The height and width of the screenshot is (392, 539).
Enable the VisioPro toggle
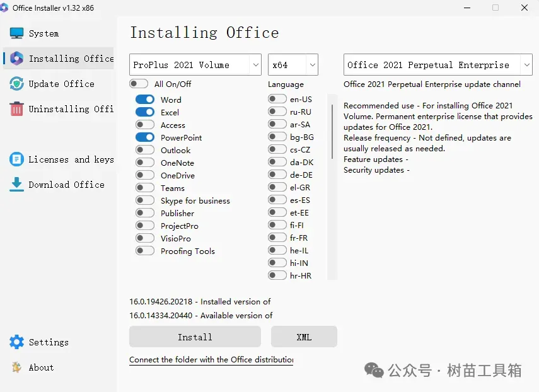pos(145,238)
